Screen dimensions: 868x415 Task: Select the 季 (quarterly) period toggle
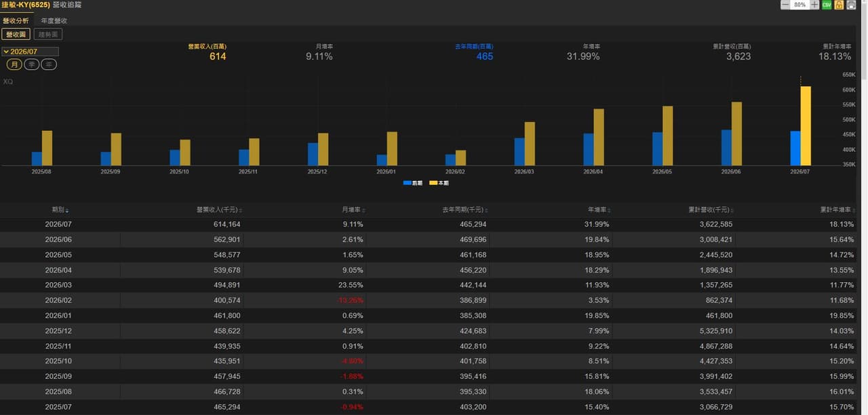32,64
